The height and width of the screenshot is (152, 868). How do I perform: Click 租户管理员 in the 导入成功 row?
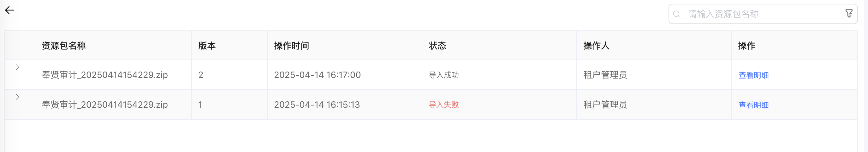point(605,75)
